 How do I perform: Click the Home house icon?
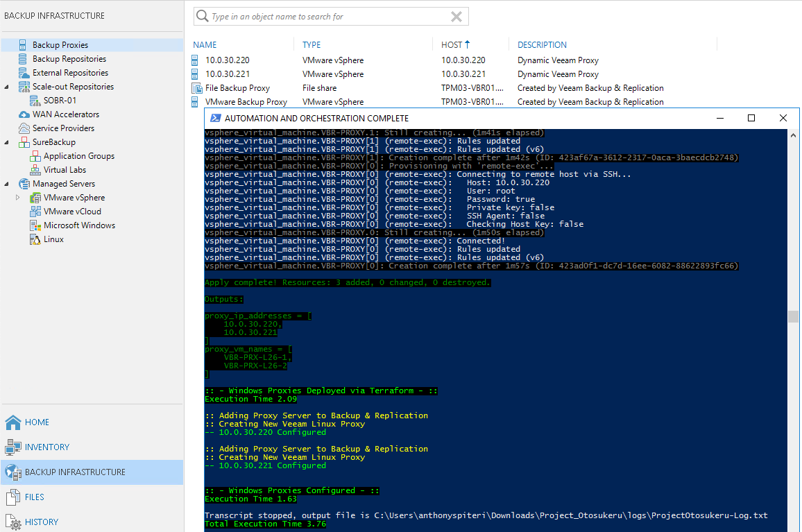click(12, 422)
